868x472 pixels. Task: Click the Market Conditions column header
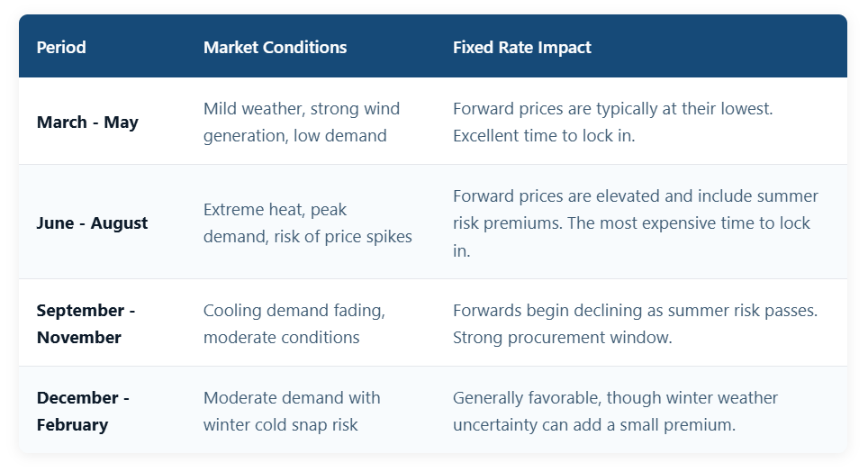point(275,47)
